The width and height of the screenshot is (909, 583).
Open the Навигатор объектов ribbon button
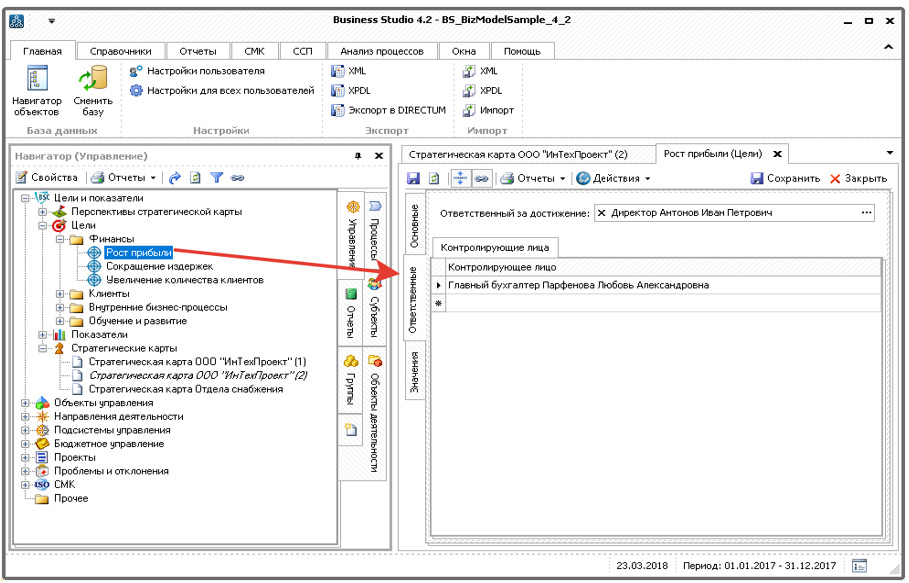tap(36, 90)
